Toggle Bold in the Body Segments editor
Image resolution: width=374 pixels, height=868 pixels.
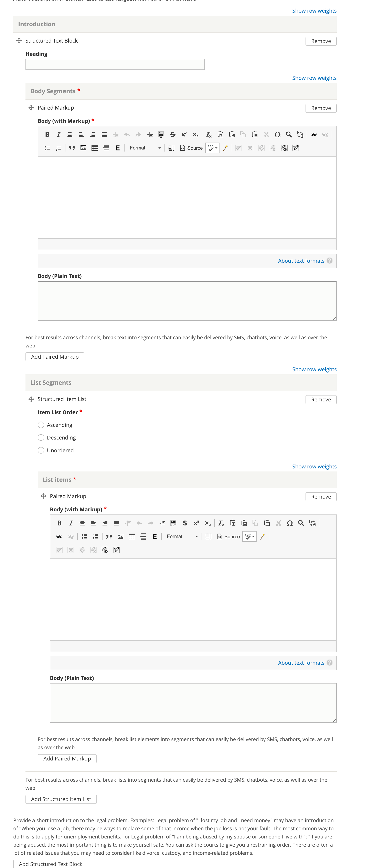pos(47,134)
